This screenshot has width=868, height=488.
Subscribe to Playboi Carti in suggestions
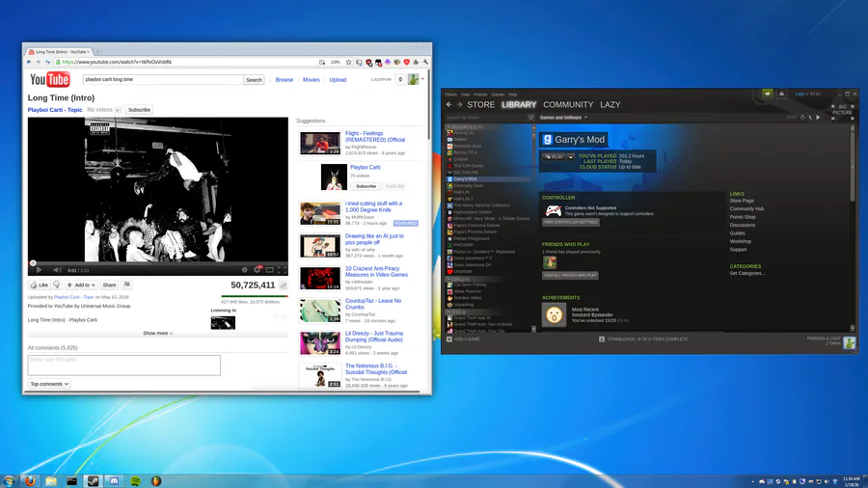(366, 186)
